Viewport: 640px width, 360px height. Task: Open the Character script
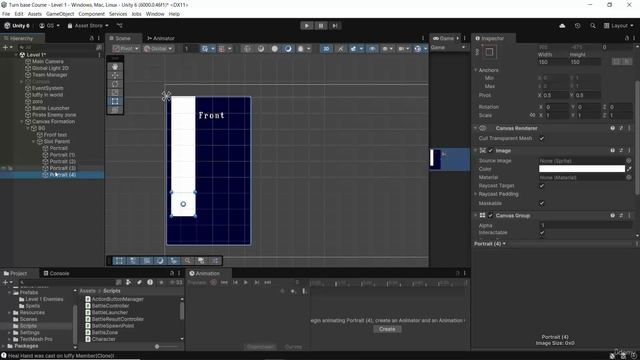tap(100, 339)
